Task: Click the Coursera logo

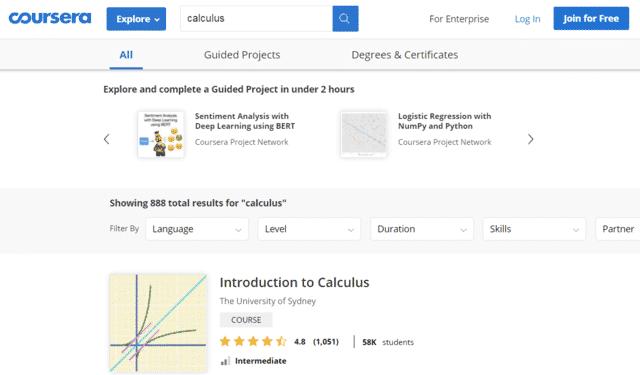Action: point(50,18)
